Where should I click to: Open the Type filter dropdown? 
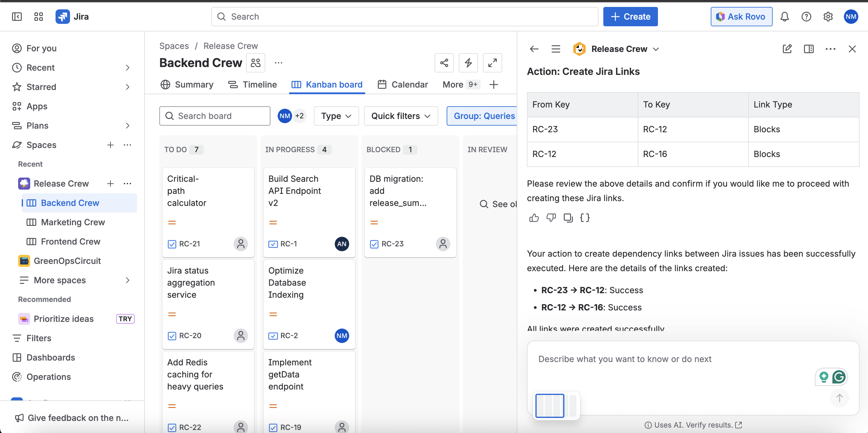pos(336,116)
